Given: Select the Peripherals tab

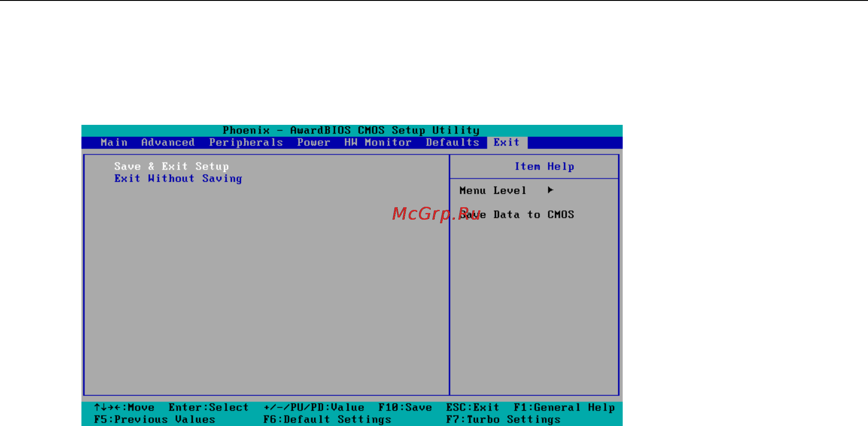Looking at the screenshot, I should tap(246, 142).
